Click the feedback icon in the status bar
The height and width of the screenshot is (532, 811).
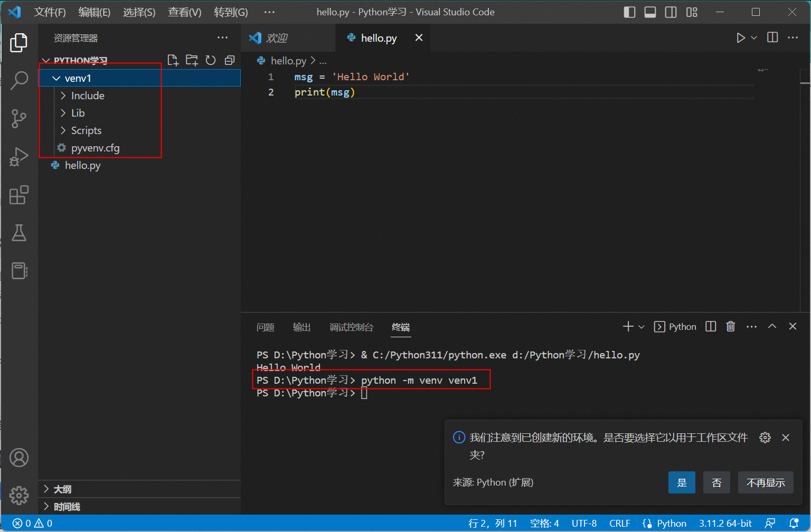tap(770, 524)
